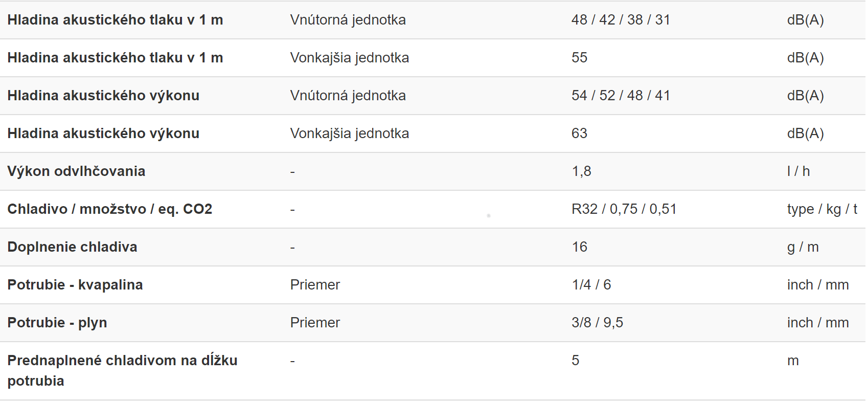
Task: Click 'Chladivo / množstvo / eq. CO2' label
Action: click(x=109, y=209)
